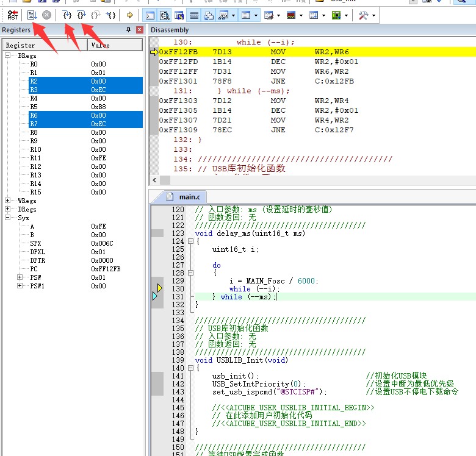Click the RST reset CPU icon

tap(12, 15)
